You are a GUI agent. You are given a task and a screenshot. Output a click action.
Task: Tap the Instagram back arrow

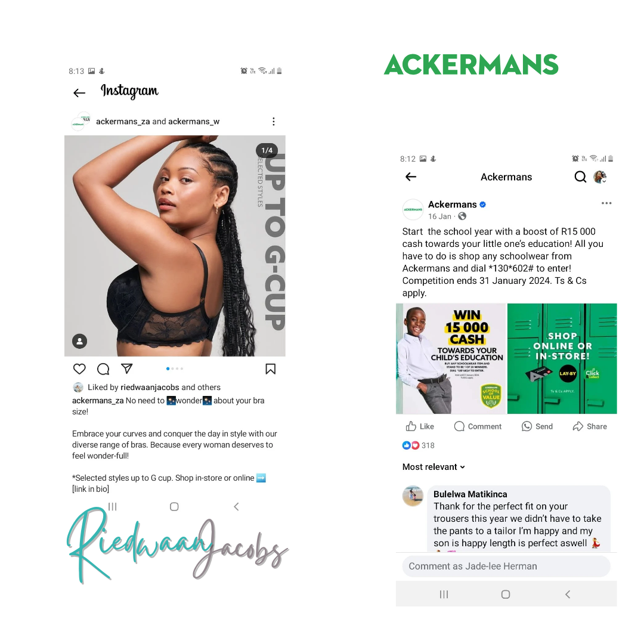[79, 93]
